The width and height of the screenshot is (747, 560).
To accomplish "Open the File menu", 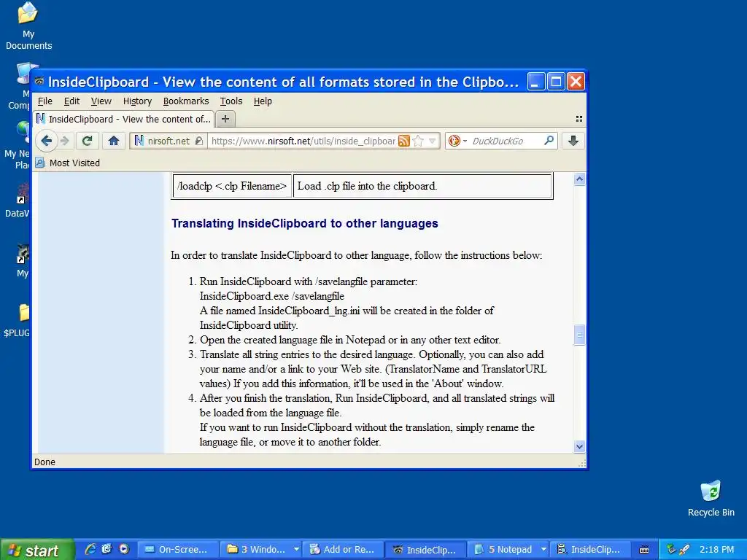I will point(44,101).
